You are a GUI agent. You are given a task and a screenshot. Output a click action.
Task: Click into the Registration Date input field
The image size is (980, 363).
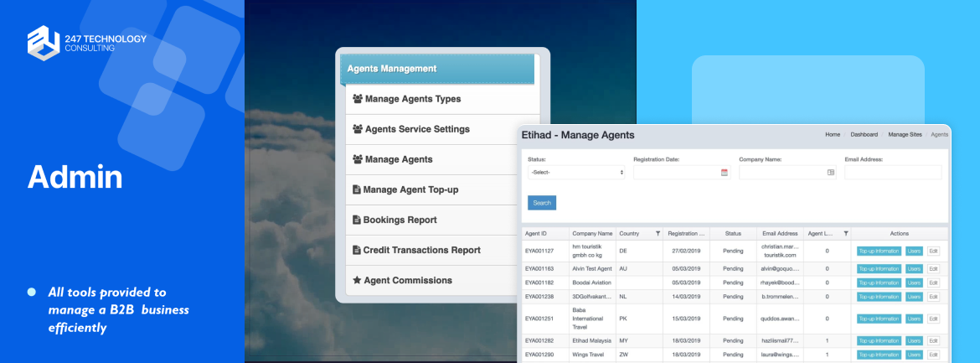[x=682, y=172]
